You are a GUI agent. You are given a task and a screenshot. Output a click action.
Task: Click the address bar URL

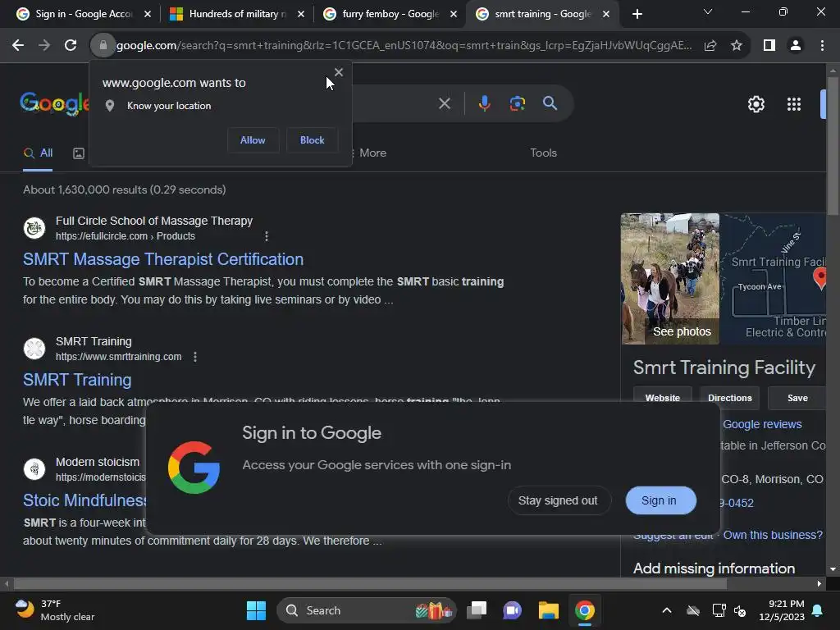tap(404, 46)
